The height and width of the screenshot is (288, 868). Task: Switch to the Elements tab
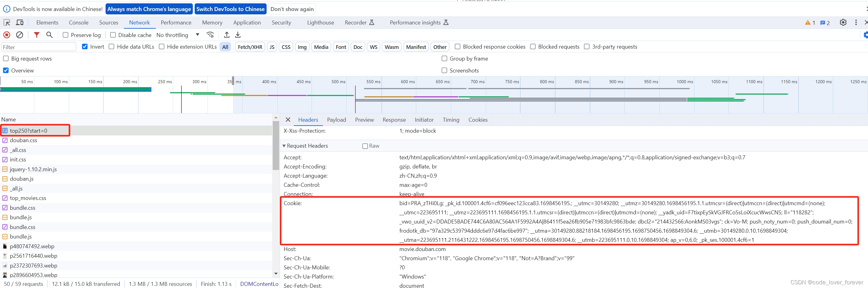(x=47, y=23)
